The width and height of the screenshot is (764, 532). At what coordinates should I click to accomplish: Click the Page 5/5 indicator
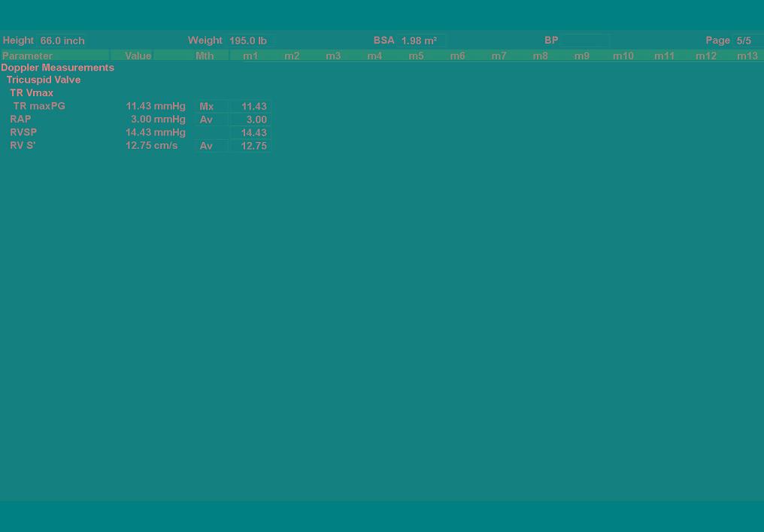tap(744, 41)
